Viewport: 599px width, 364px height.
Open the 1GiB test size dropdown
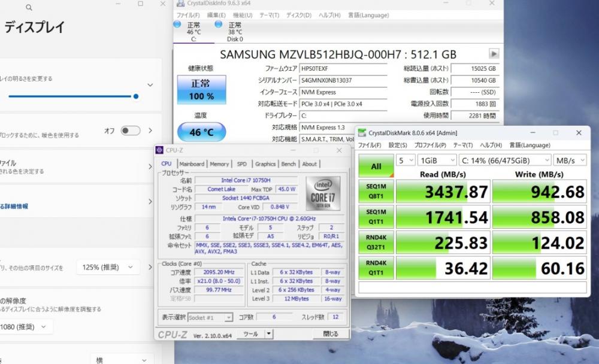[437, 160]
